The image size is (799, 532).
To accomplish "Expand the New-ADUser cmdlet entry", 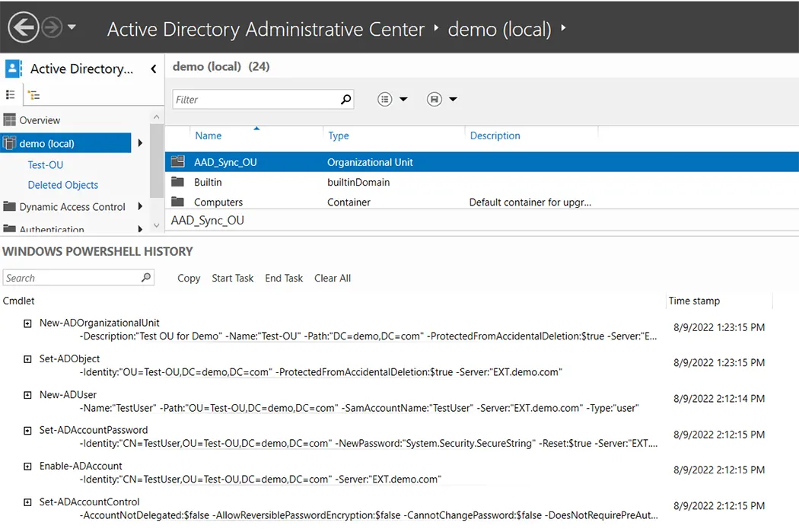I will tap(27, 395).
